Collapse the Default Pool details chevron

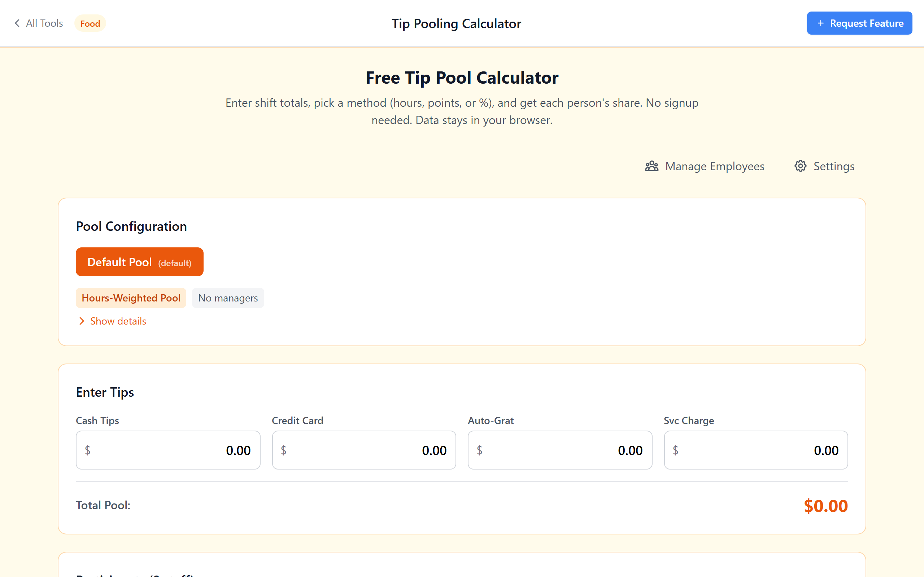point(81,321)
